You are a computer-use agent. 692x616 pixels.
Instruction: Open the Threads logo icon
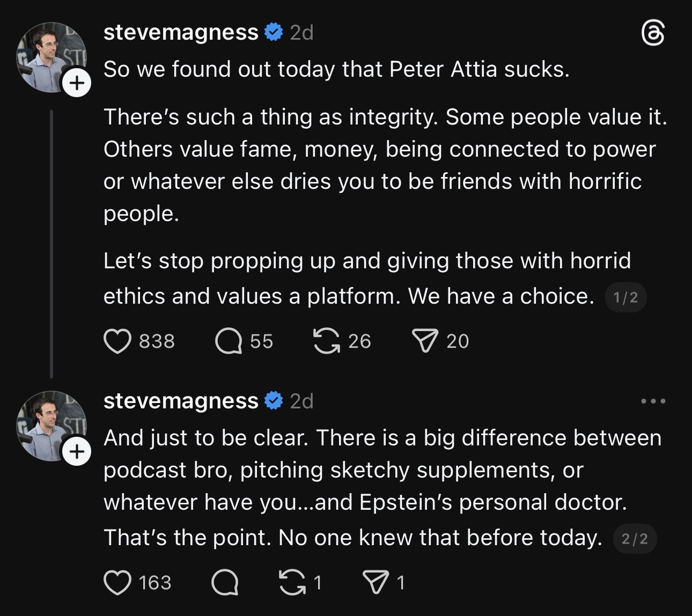653,34
